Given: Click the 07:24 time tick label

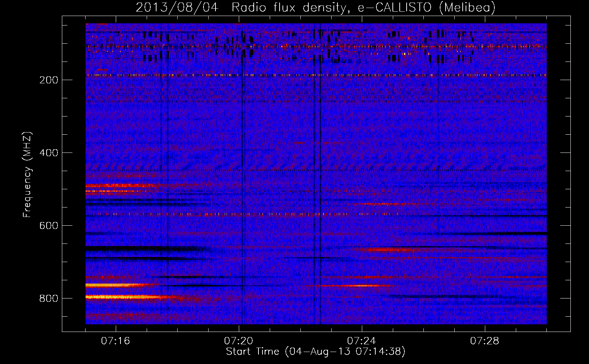Looking at the screenshot, I should click(361, 341).
